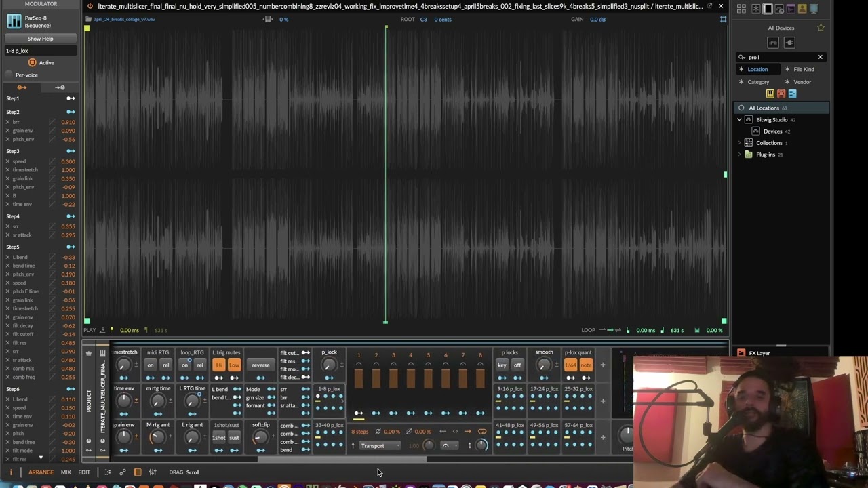Click the browser search input field
The height and width of the screenshot is (488, 868).
click(x=780, y=57)
